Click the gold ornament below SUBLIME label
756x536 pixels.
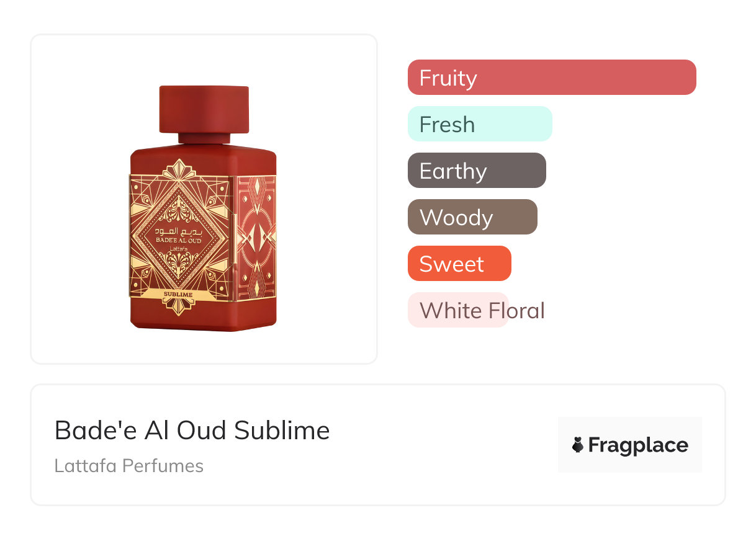[x=179, y=307]
